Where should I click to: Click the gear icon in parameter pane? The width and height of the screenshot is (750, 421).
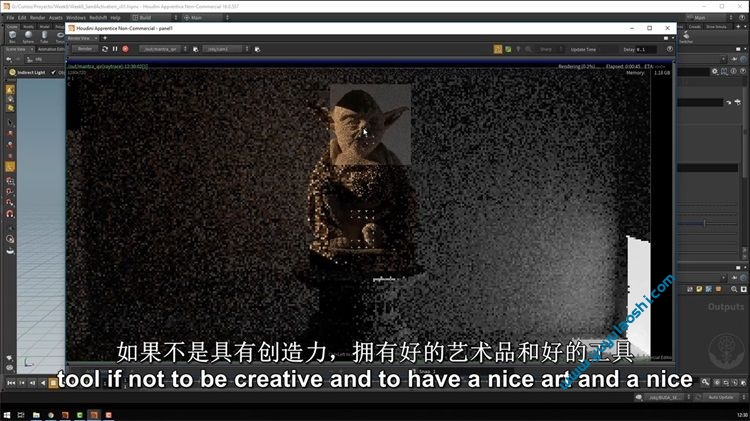[715, 71]
